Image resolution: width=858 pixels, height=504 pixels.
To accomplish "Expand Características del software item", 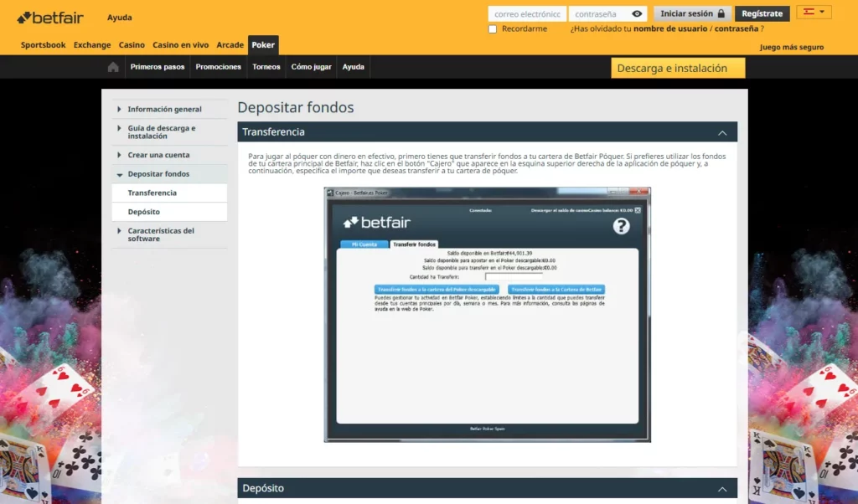I will pyautogui.click(x=169, y=234).
